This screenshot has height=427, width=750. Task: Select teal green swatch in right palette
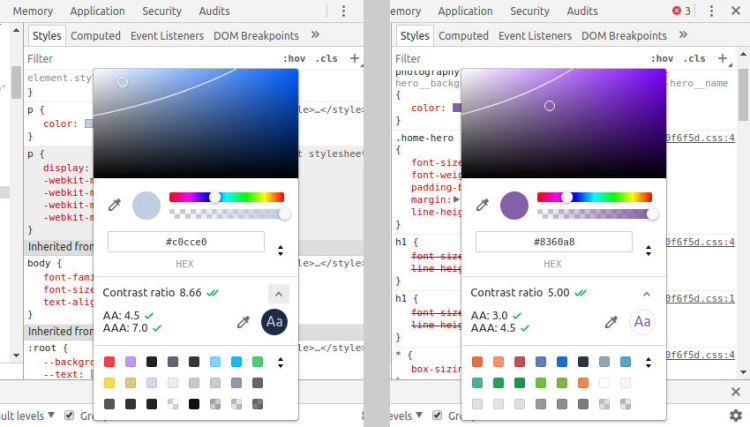coord(477,383)
